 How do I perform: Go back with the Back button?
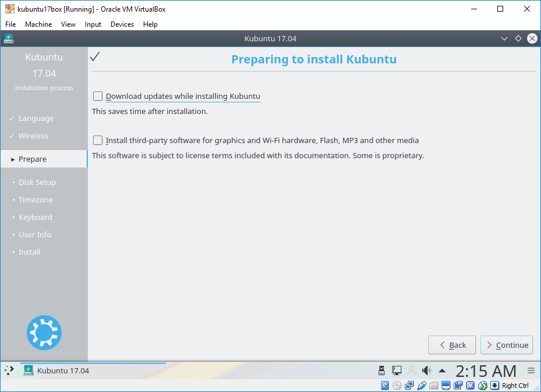click(452, 345)
